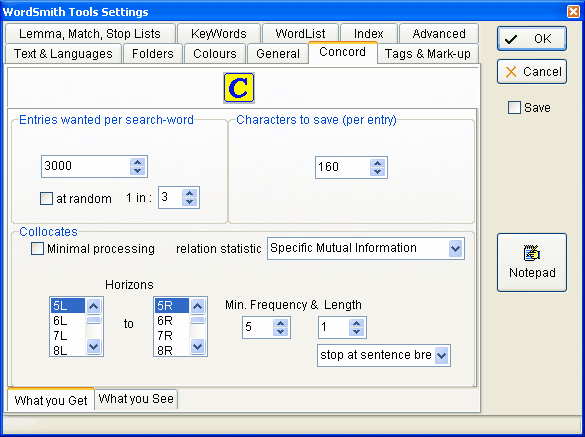This screenshot has width=585, height=437.
Task: Switch to the General tab
Action: (x=278, y=54)
